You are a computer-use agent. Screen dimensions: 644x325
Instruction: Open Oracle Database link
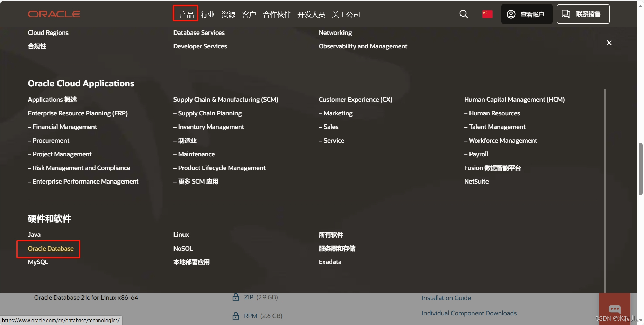[x=51, y=249]
